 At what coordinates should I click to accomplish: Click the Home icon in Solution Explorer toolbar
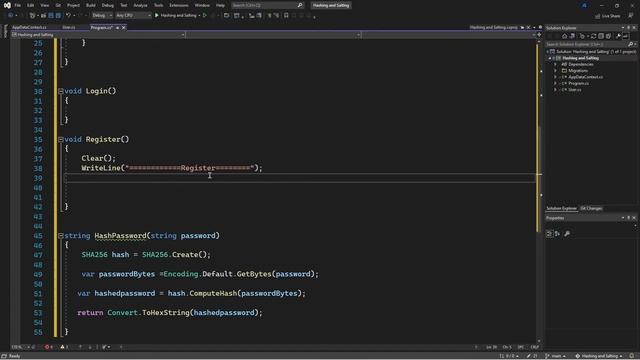pyautogui.click(x=564, y=36)
